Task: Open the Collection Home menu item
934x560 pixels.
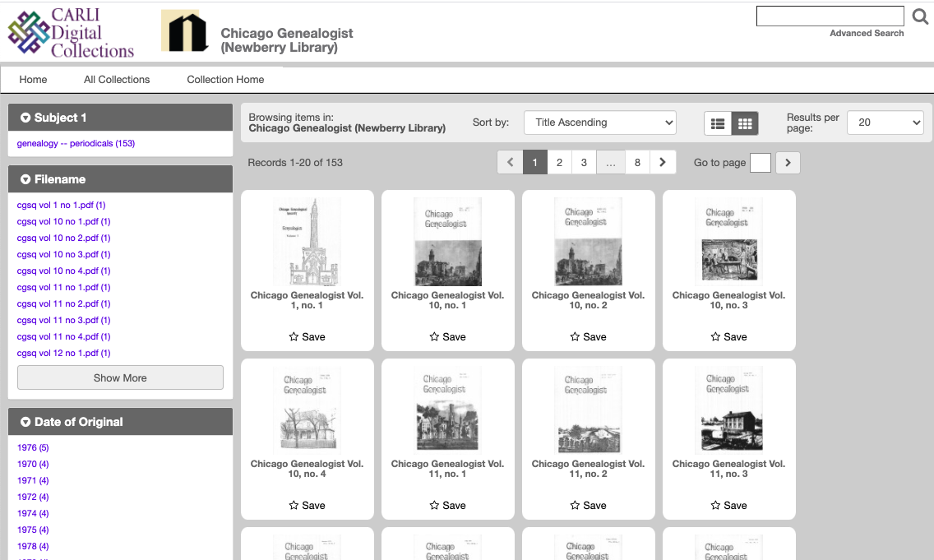Action: click(x=225, y=79)
